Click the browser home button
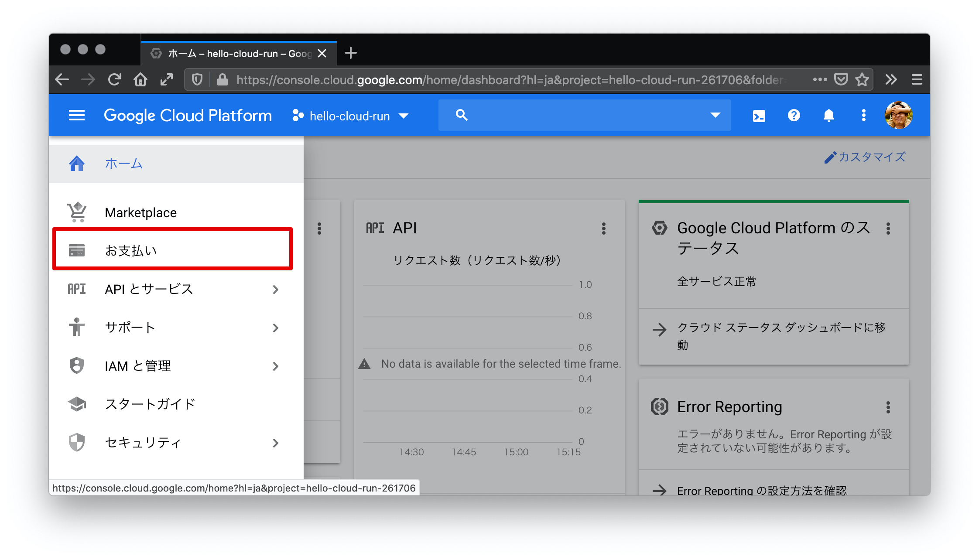 coord(140,79)
